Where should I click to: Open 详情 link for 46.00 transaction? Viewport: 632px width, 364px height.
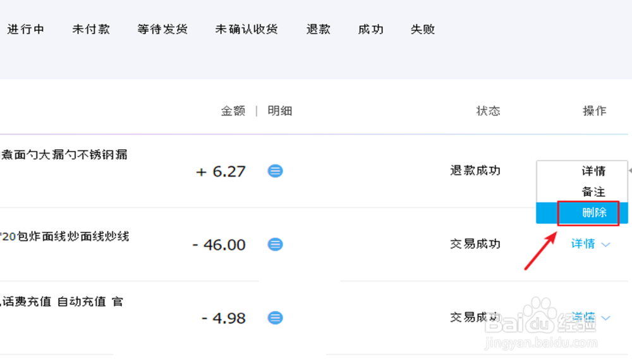583,244
